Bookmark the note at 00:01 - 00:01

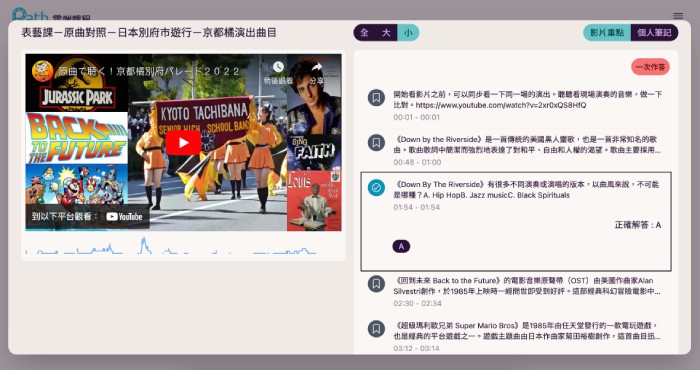(376, 98)
